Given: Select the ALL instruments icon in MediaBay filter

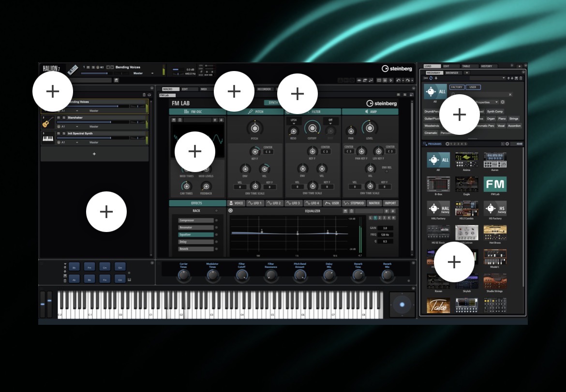Looking at the screenshot, I should 435,91.
